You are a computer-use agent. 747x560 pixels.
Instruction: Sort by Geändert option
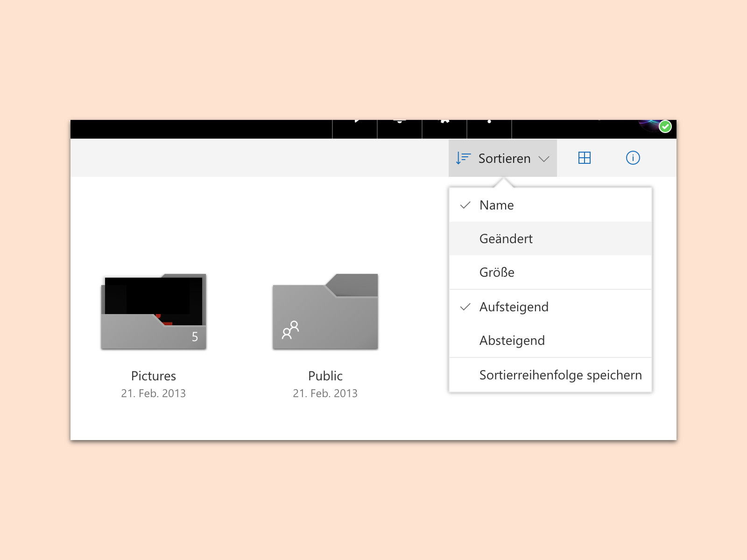[550, 238]
